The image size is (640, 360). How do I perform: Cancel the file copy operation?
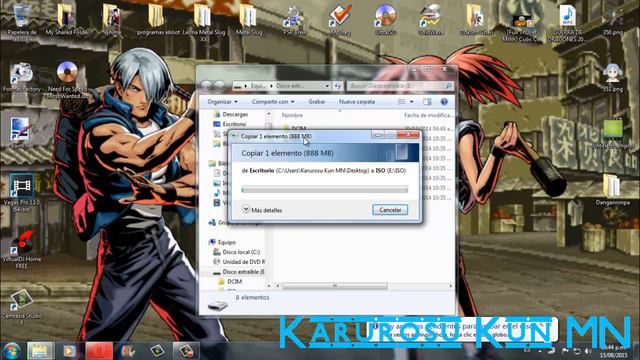click(x=390, y=210)
